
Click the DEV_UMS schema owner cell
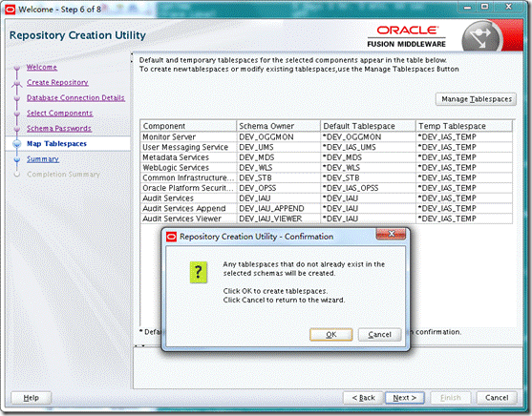278,147
